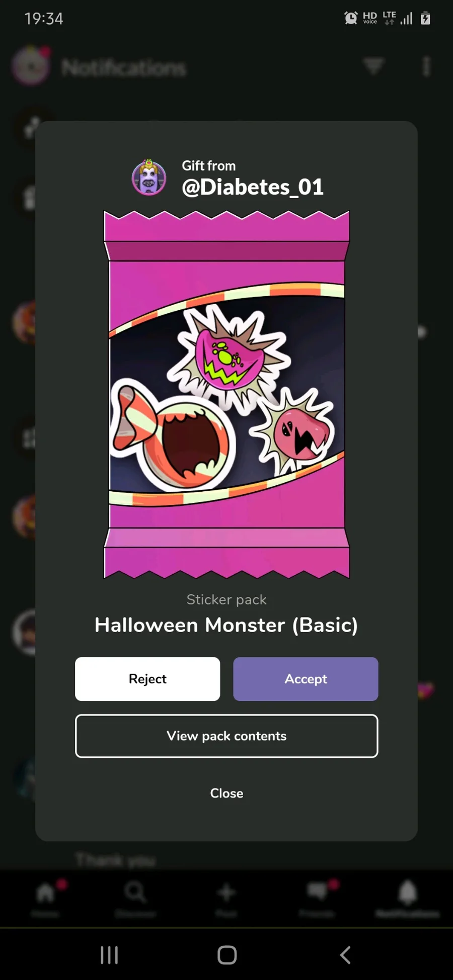Close the gift dialog

pos(226,793)
